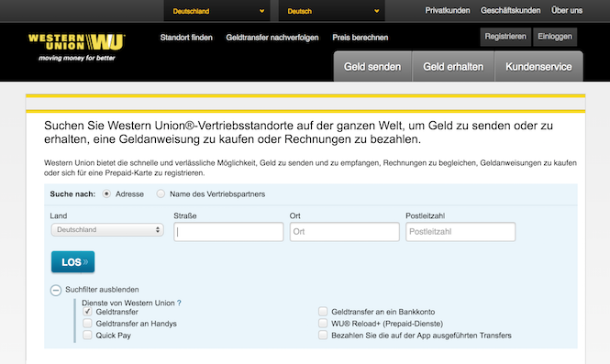Click the Western Union logo

[x=77, y=48]
